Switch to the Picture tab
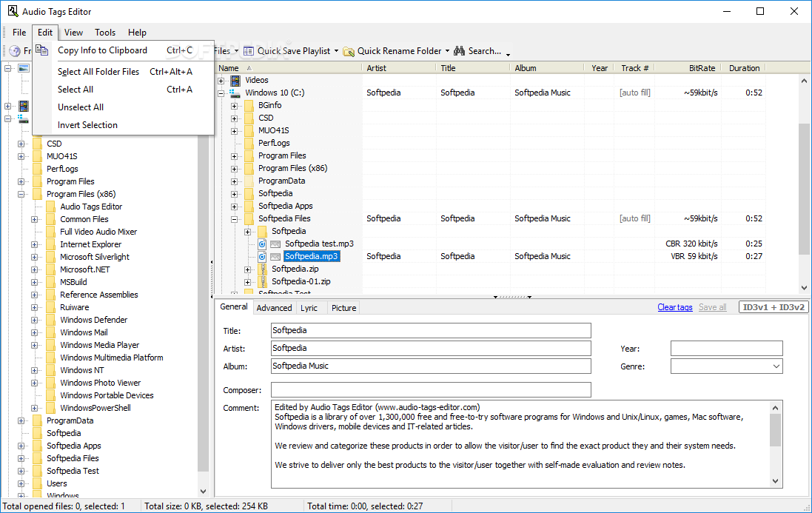The height and width of the screenshot is (513, 812). (344, 308)
